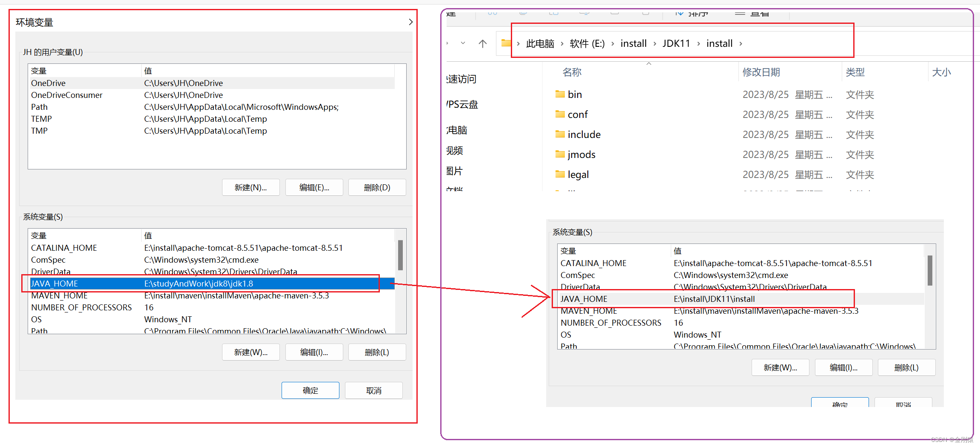Click 编辑(I)... in the right system variables panel
Screen dimensions: 980x447
pyautogui.click(x=843, y=367)
